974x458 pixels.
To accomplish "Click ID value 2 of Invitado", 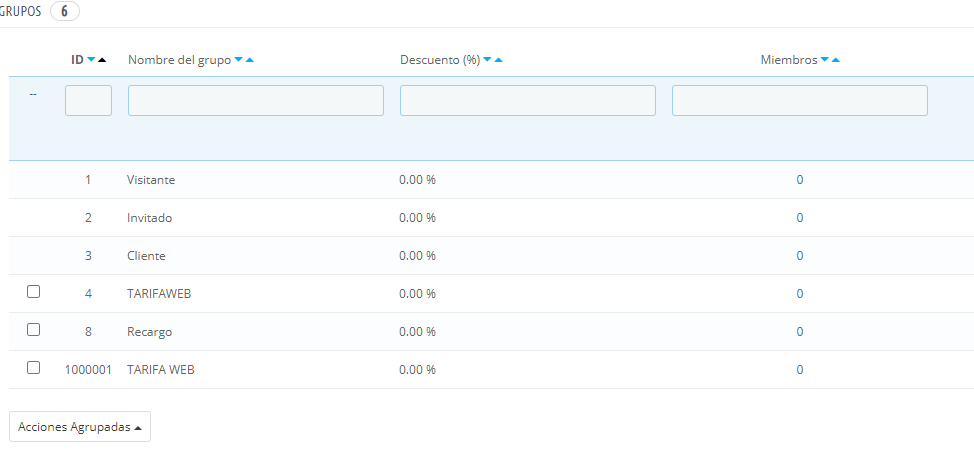I will pyautogui.click(x=88, y=218).
